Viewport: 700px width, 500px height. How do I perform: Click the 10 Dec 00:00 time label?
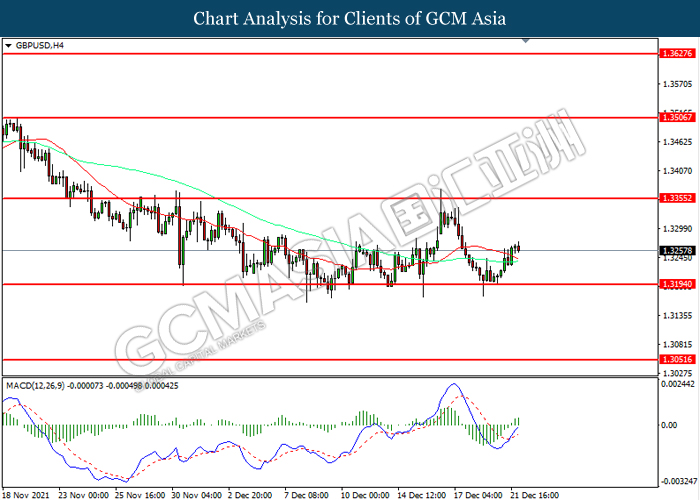[x=365, y=495]
